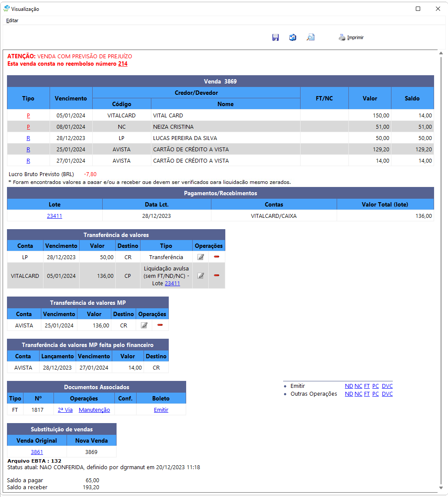This screenshot has height=497, width=448.
Task: Edit the AVISTA MP transfer of 136,00
Action: (144, 325)
